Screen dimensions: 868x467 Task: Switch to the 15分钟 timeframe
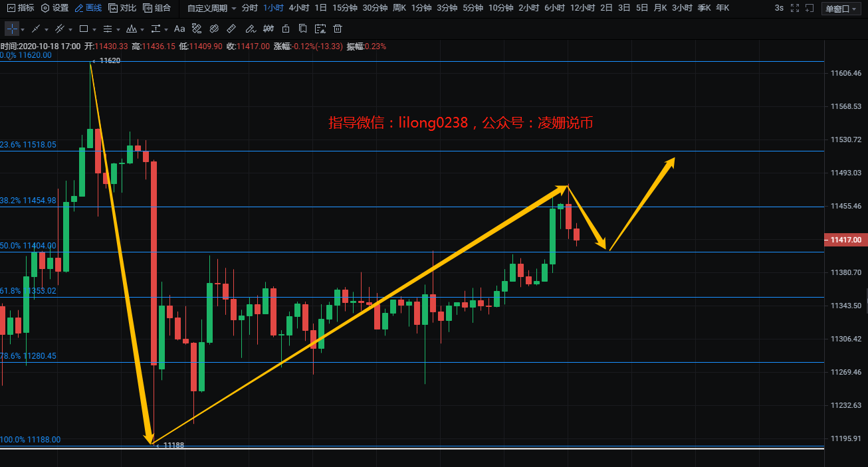coord(344,8)
